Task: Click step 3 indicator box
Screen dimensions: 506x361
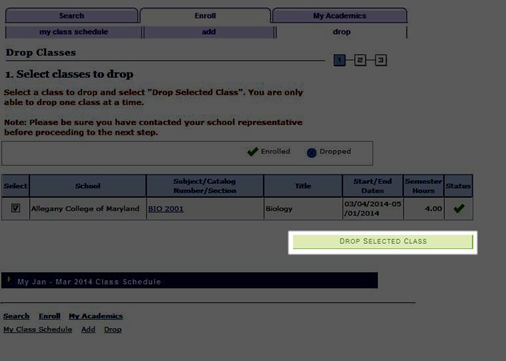Action: (381, 60)
